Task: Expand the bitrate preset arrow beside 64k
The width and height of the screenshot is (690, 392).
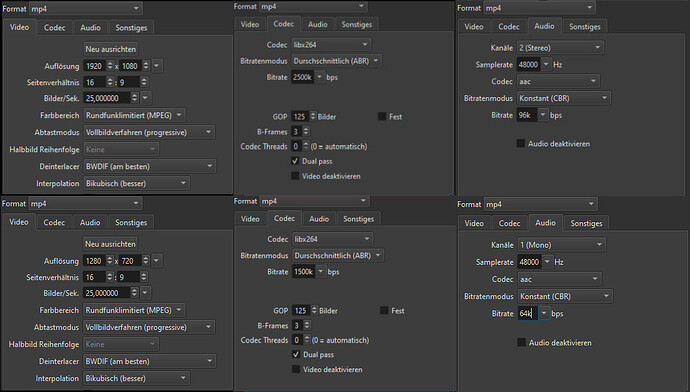Action: 544,313
